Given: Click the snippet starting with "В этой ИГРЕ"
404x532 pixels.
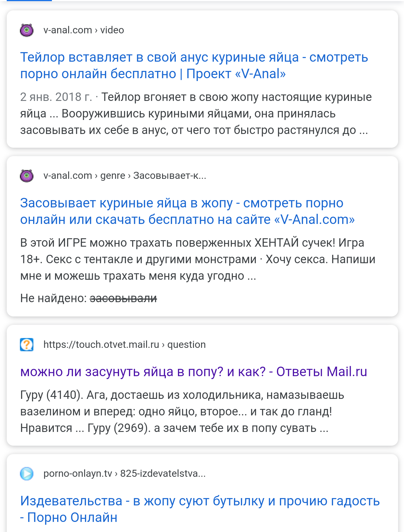Looking at the screenshot, I should click(198, 259).
